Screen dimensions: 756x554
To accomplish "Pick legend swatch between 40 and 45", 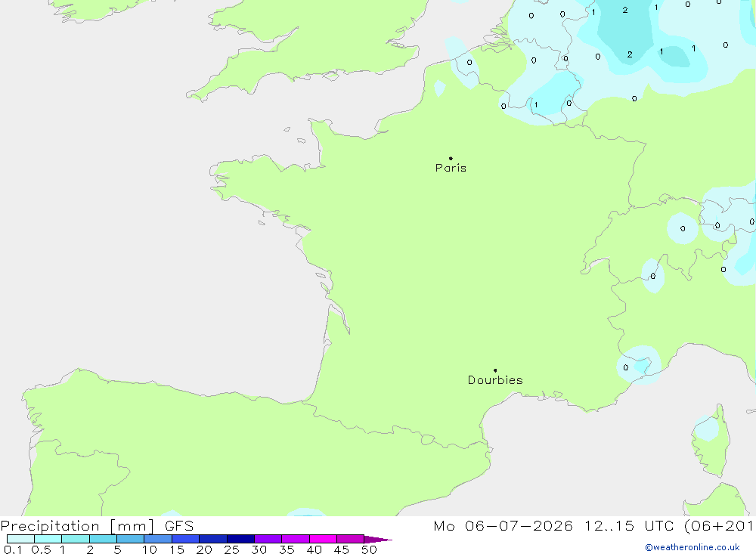I will [x=323, y=539].
